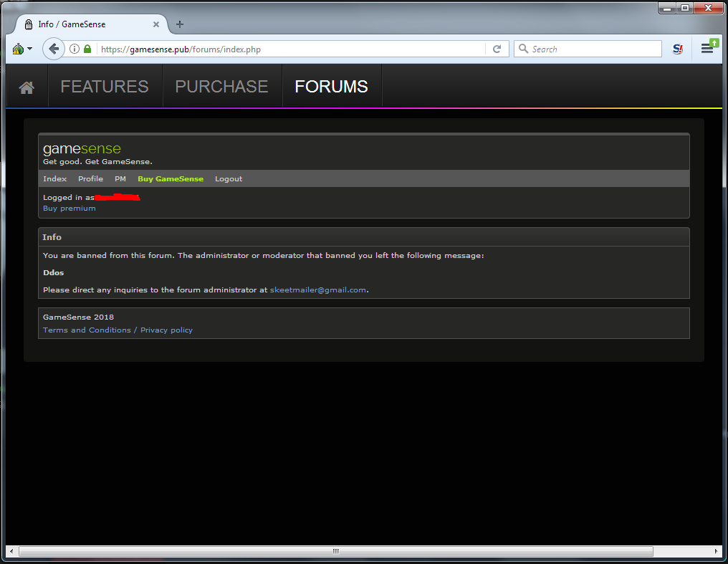
Task: Open the FORUMS navigation item
Action: 332,86
